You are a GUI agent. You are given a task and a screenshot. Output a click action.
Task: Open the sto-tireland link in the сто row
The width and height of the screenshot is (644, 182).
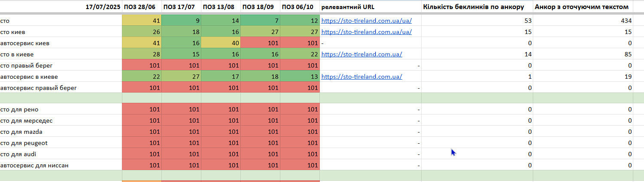pyautogui.click(x=366, y=21)
